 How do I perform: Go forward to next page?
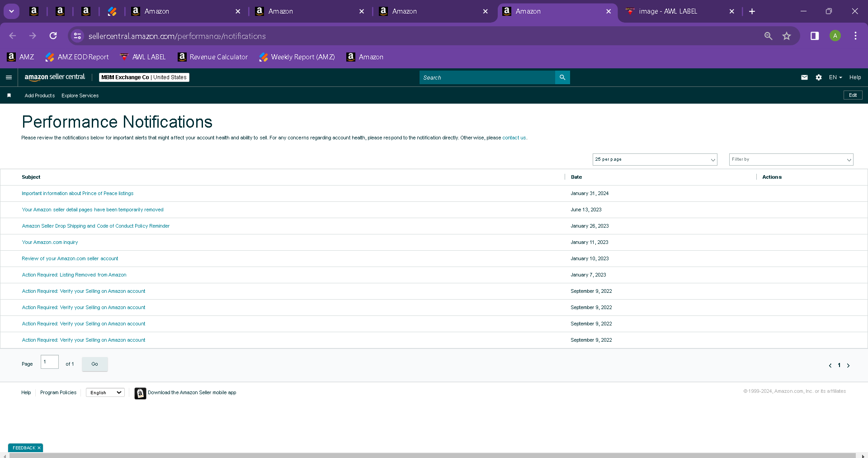click(x=33, y=36)
